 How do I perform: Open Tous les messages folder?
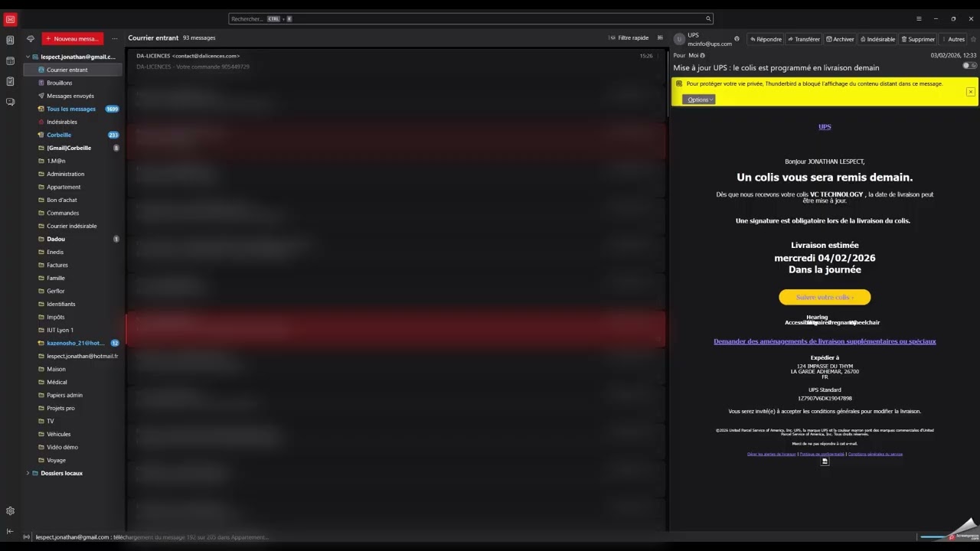click(x=73, y=109)
